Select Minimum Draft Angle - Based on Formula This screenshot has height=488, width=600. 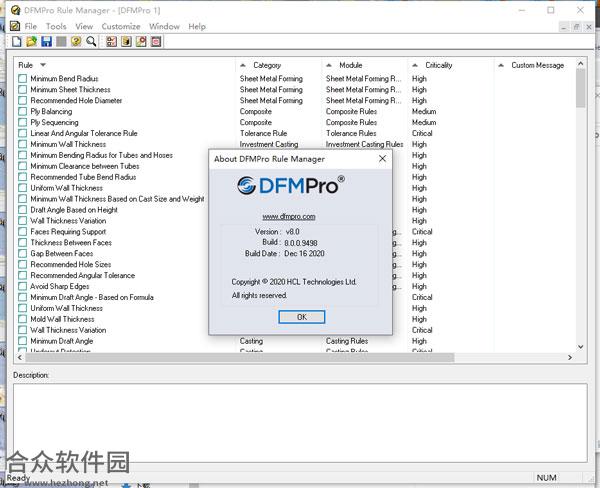pyautogui.click(x=92, y=297)
